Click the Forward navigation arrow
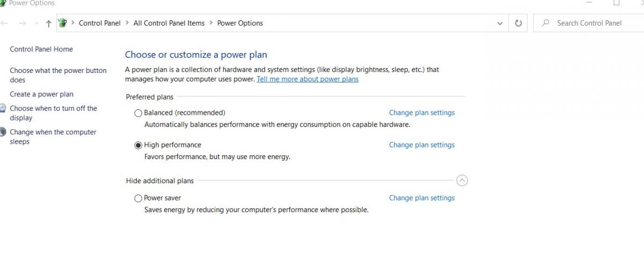Image resolution: width=644 pixels, height=277 pixels. pyautogui.click(x=22, y=23)
